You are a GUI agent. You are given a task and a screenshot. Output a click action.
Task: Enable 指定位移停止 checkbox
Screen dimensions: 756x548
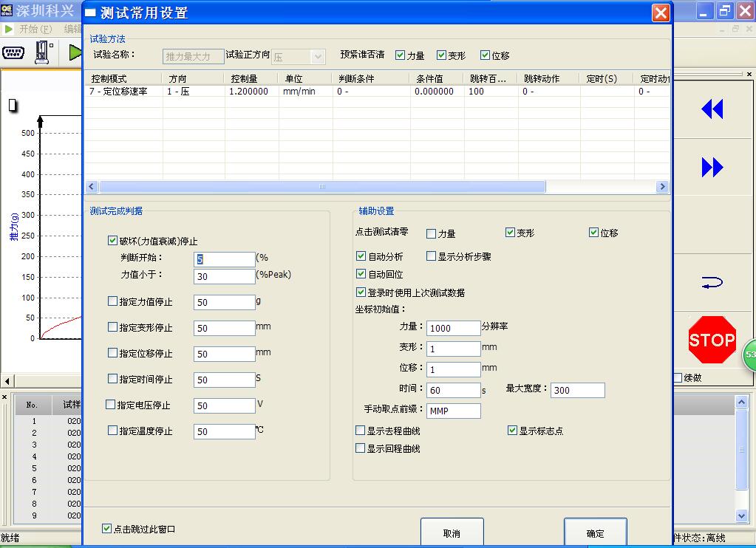(112, 353)
